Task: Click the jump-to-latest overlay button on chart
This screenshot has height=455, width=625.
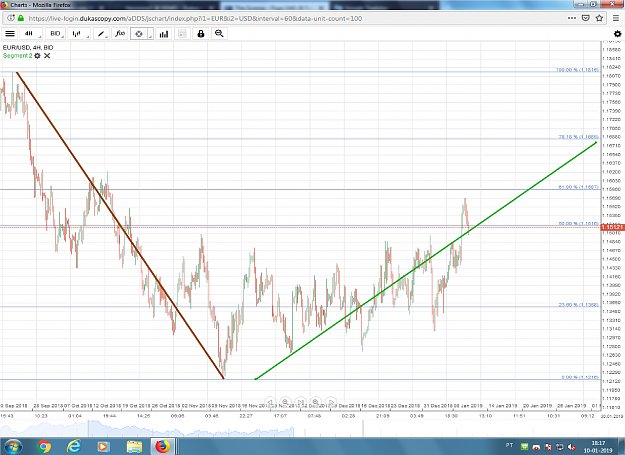Action: tap(301, 402)
